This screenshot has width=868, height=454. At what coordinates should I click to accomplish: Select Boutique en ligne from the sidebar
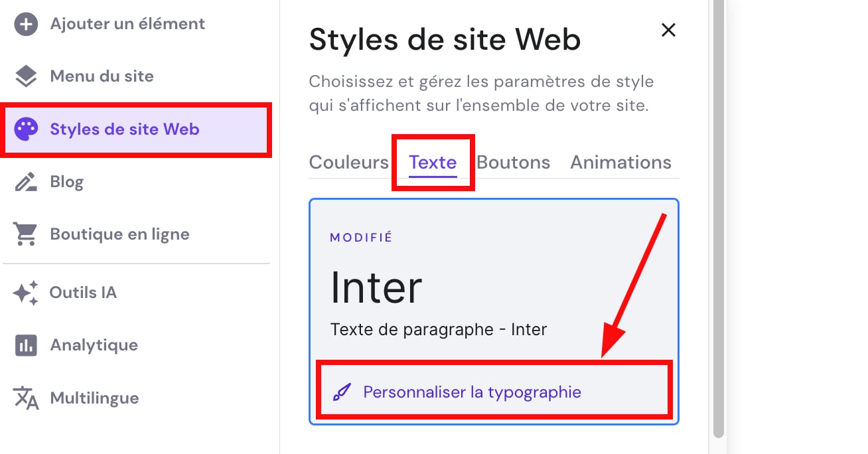point(119,234)
